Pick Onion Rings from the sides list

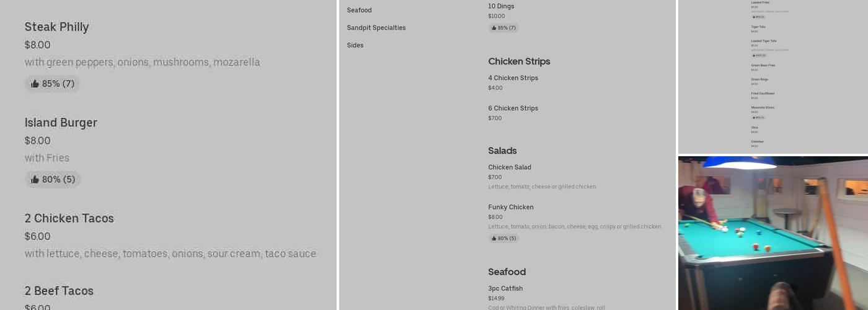(759, 79)
